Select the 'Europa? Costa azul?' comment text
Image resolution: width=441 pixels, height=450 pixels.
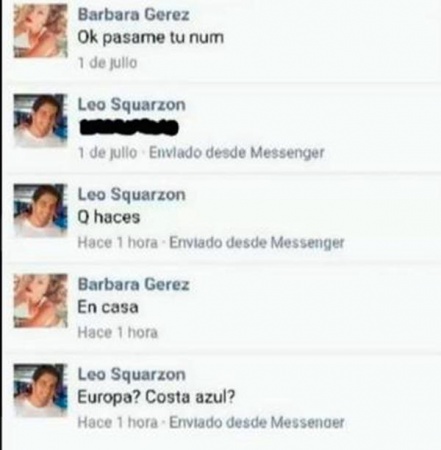coord(156,397)
